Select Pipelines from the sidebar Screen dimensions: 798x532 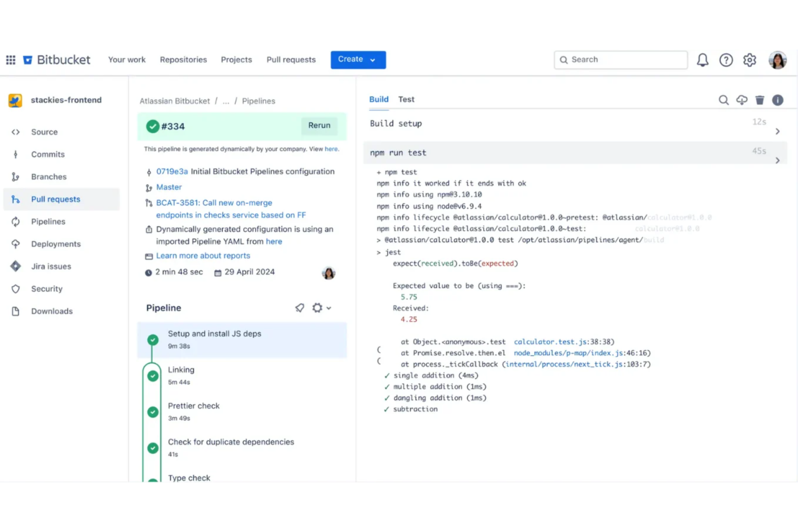point(48,222)
